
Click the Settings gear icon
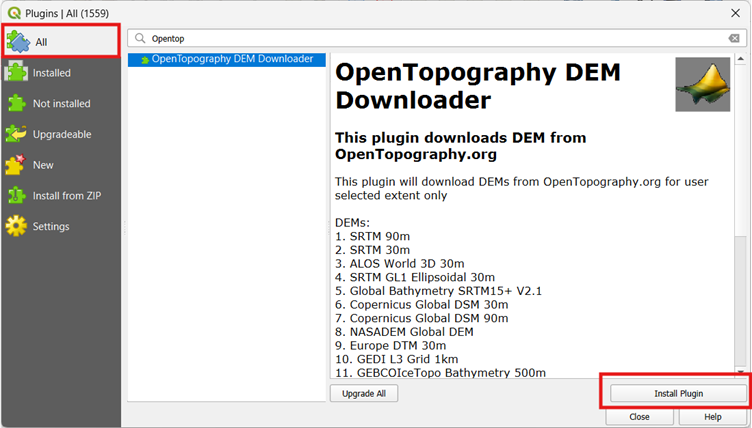click(17, 226)
